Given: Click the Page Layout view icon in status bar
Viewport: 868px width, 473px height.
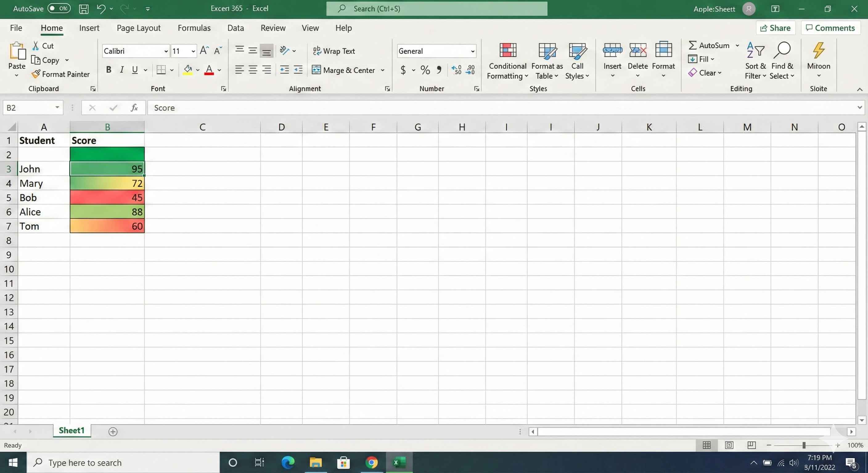Looking at the screenshot, I should click(729, 445).
